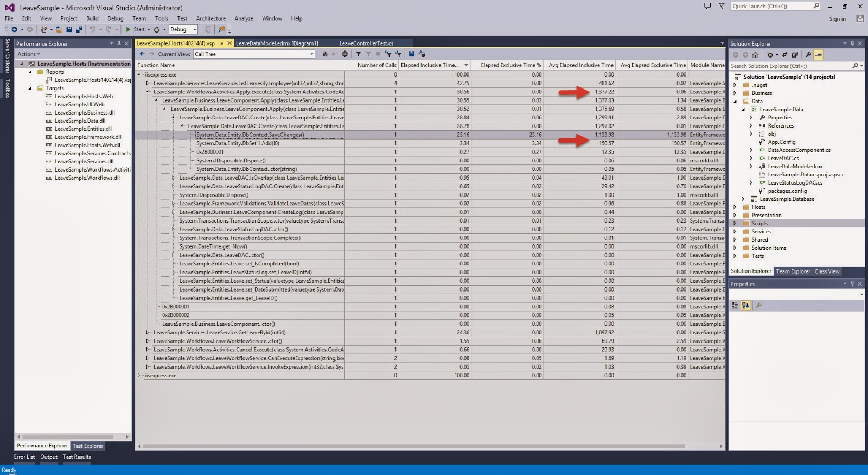Click the Undo toolbar icon
868x475 pixels.
click(x=93, y=29)
